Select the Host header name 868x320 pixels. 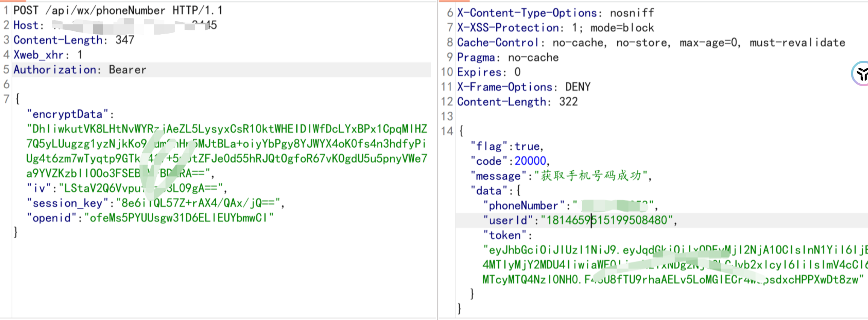tap(26, 25)
